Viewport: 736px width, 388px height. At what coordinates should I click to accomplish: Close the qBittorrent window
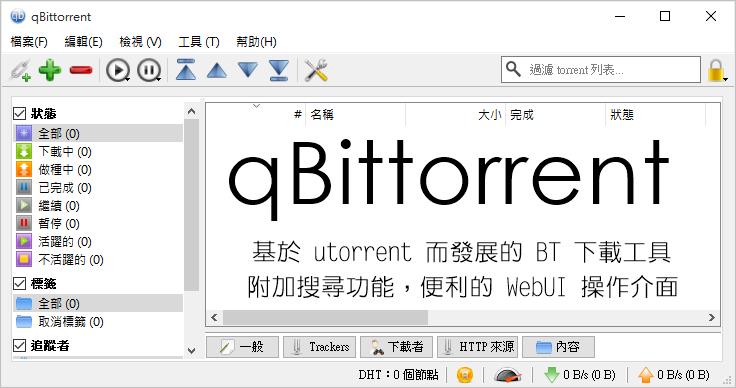[711, 16]
